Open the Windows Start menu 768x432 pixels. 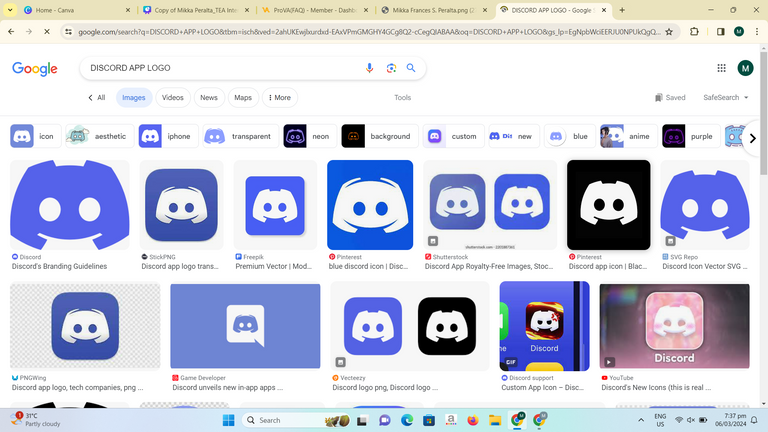[228, 420]
